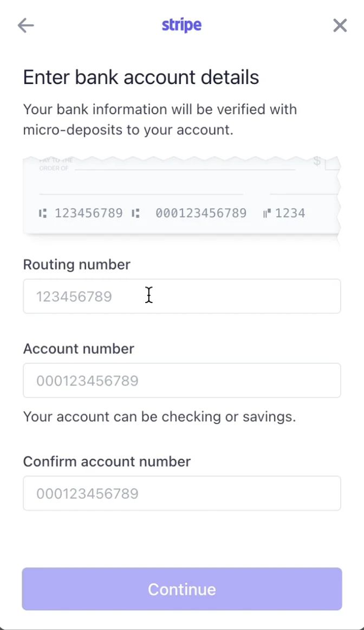Select the Confirm account number field

pyautogui.click(x=181, y=493)
